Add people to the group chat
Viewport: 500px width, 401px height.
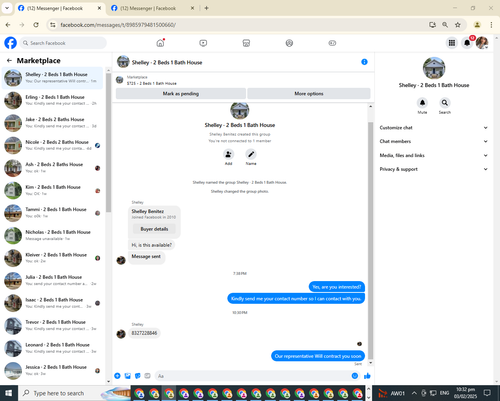pyautogui.click(x=228, y=154)
